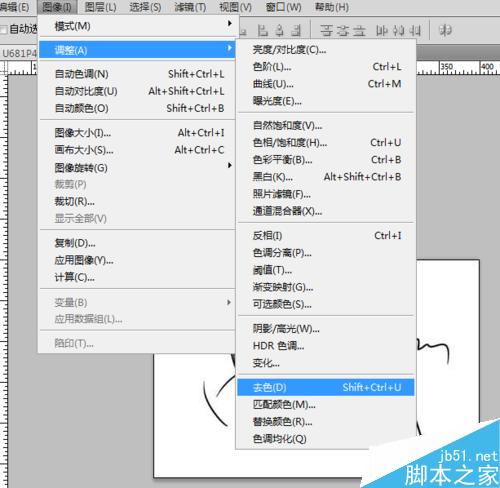Select 色阶(L)... adjustment

(x=326, y=67)
